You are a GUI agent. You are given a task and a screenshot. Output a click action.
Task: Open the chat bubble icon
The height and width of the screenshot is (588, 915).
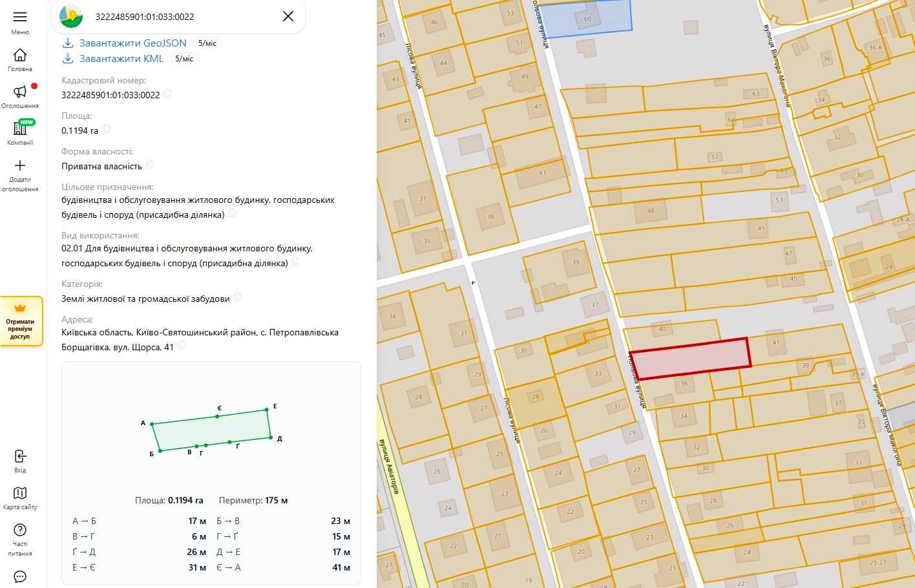(20, 577)
